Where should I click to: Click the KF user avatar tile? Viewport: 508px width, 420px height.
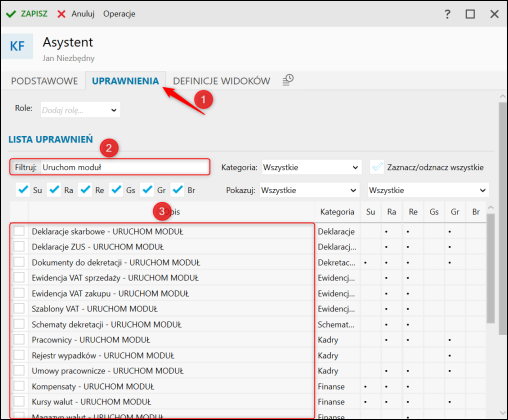17,46
